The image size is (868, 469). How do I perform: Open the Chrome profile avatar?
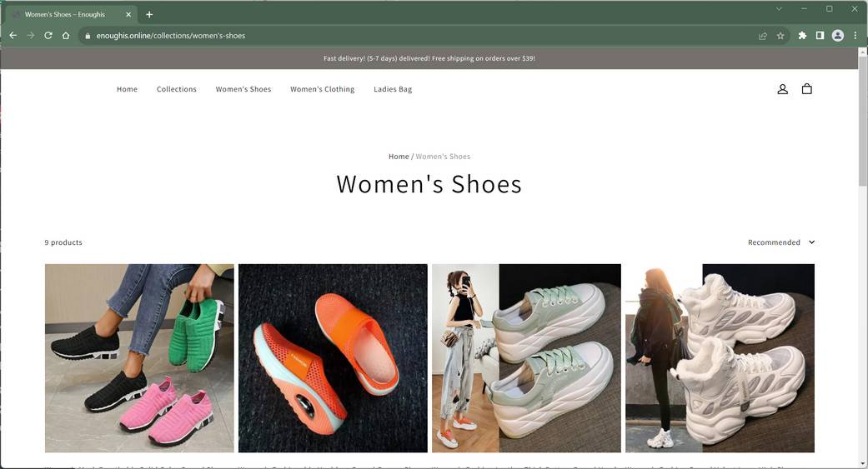click(x=837, y=35)
